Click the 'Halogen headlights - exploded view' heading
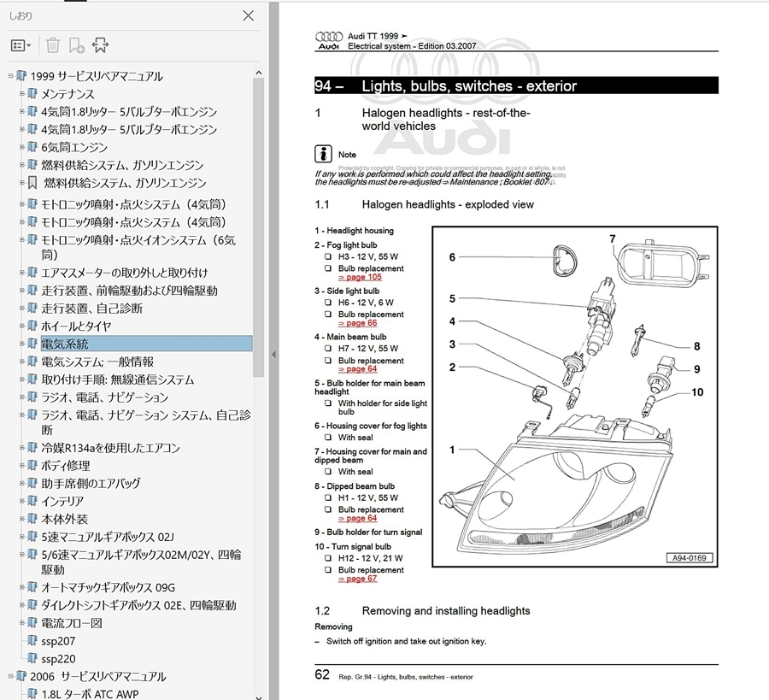Screen dimensions: 769x700 448,204
